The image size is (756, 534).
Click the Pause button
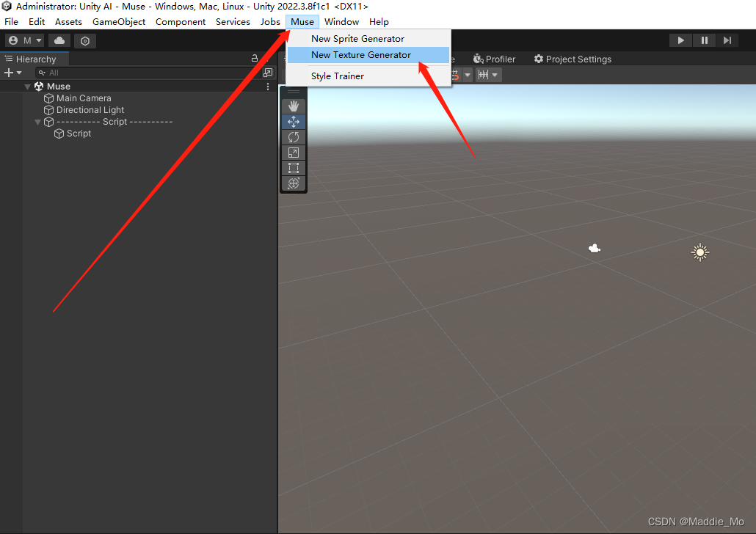coord(705,40)
